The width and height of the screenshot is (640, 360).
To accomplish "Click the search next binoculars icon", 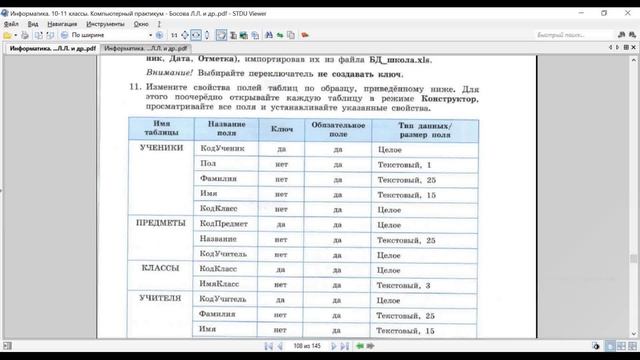I will [x=632, y=35].
